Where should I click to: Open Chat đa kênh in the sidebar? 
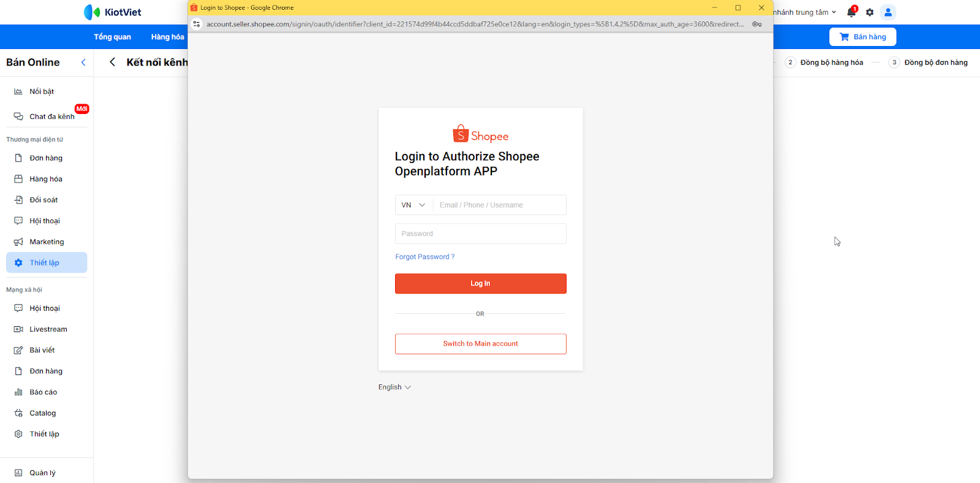tap(47, 116)
